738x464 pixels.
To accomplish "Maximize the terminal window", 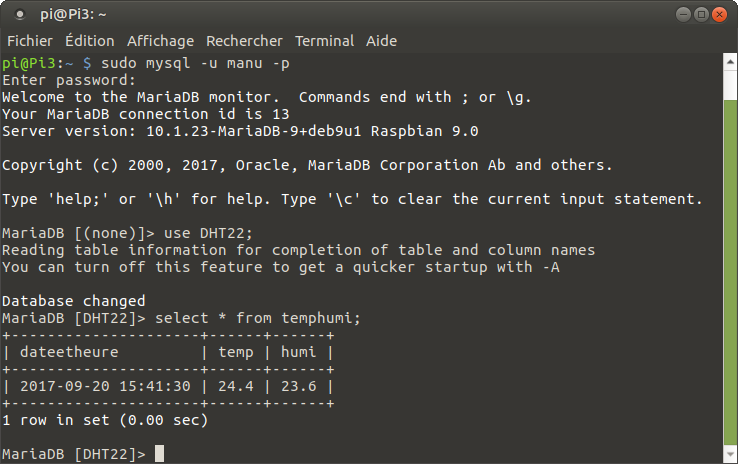I will pos(701,14).
